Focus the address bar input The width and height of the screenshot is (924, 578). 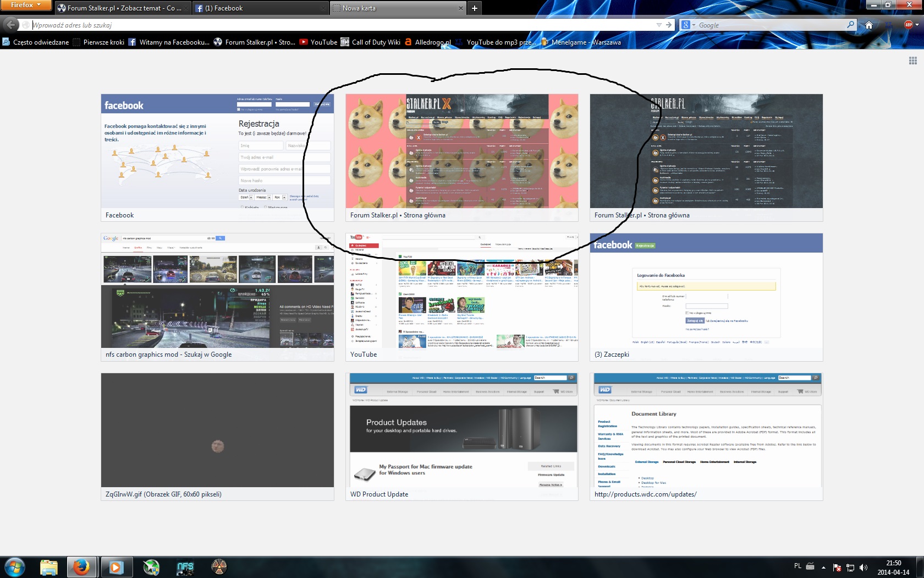341,25
